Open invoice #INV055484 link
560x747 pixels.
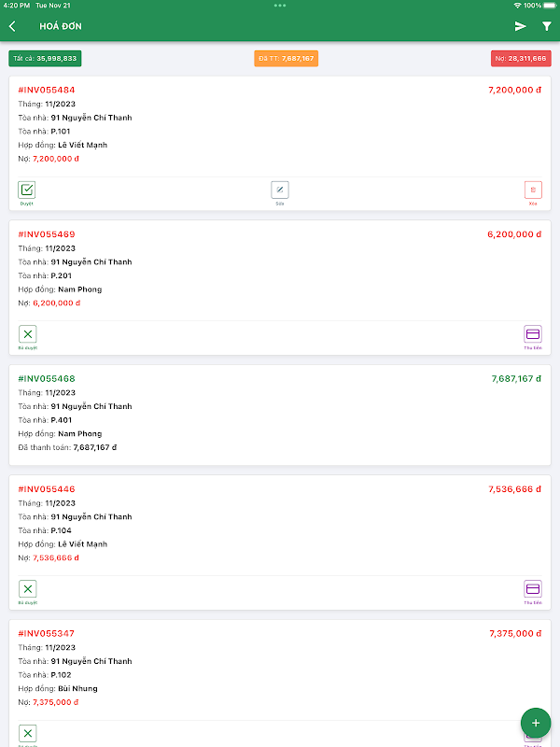47,91
